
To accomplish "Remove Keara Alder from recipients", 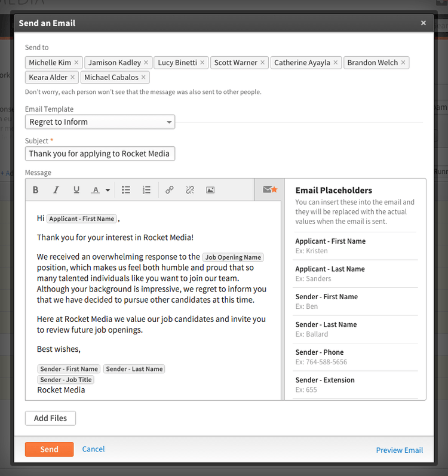I will coord(72,77).
